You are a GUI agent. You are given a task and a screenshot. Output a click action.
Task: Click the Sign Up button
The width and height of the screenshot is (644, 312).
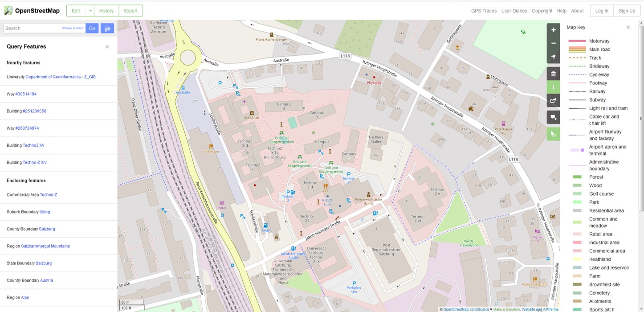click(x=627, y=11)
